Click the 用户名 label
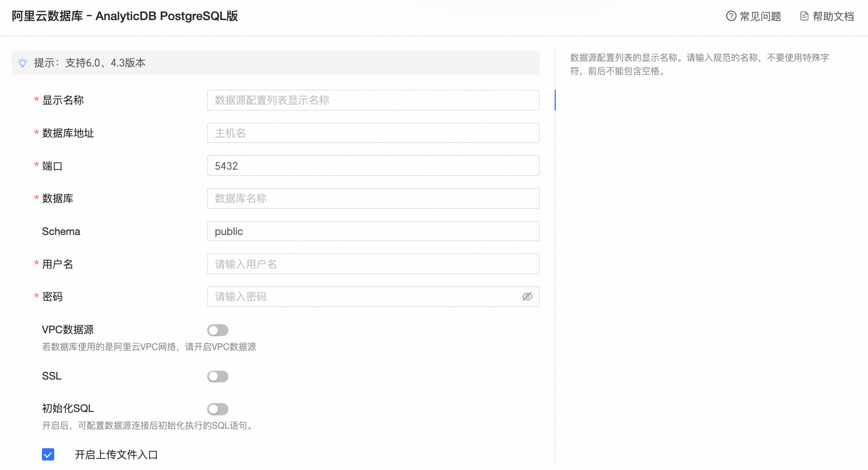Image resolution: width=868 pixels, height=470 pixels. 58,264
